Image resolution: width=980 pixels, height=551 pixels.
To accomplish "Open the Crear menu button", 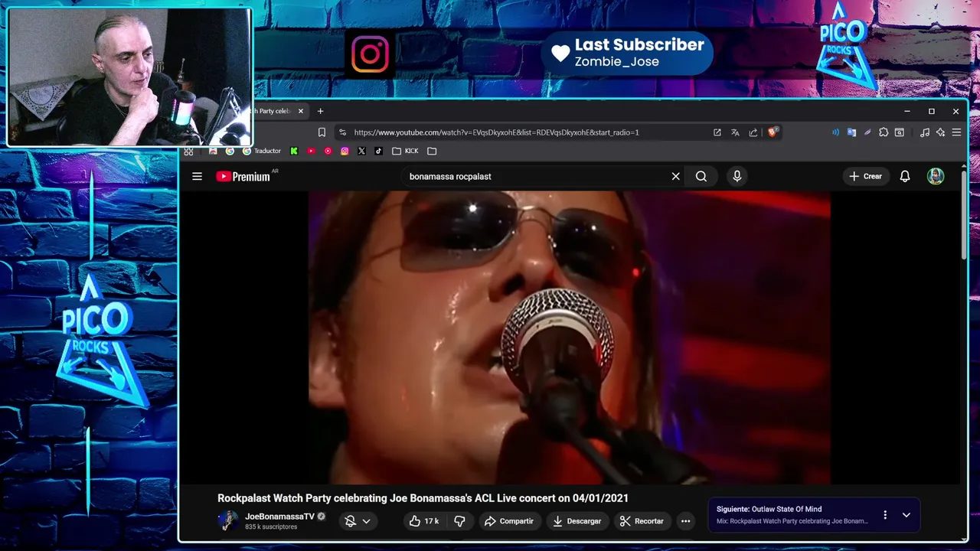I will click(866, 176).
